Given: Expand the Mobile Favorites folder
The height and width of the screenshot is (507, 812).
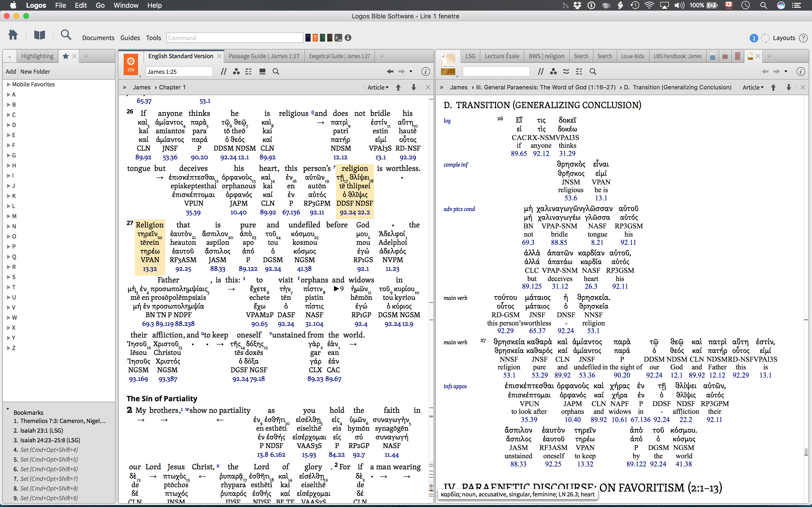Looking at the screenshot, I should click(9, 84).
